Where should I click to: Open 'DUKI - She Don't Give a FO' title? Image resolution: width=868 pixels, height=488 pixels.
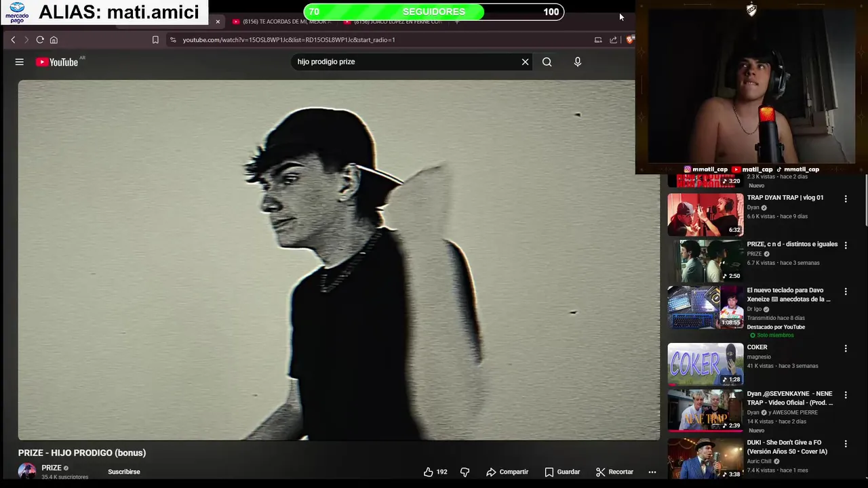pos(787,447)
